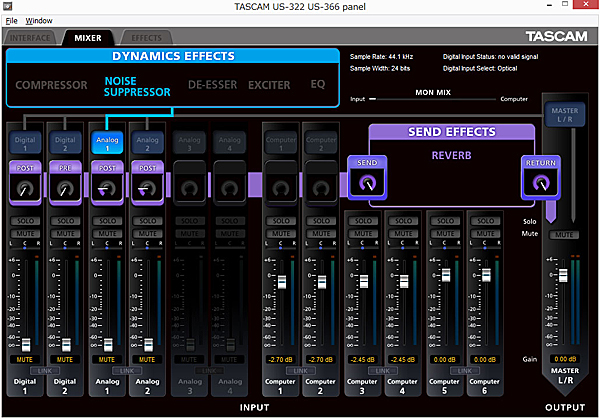Click the REVERB send effect label
This screenshot has width=600, height=419.
point(452,155)
